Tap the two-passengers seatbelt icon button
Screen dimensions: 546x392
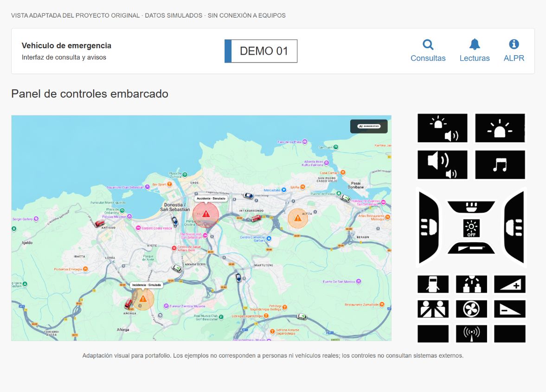(433, 309)
